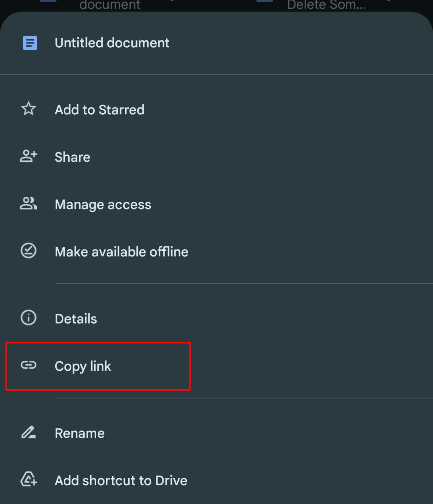
Task: Select Copy link entry
Action: pyautogui.click(x=216, y=366)
